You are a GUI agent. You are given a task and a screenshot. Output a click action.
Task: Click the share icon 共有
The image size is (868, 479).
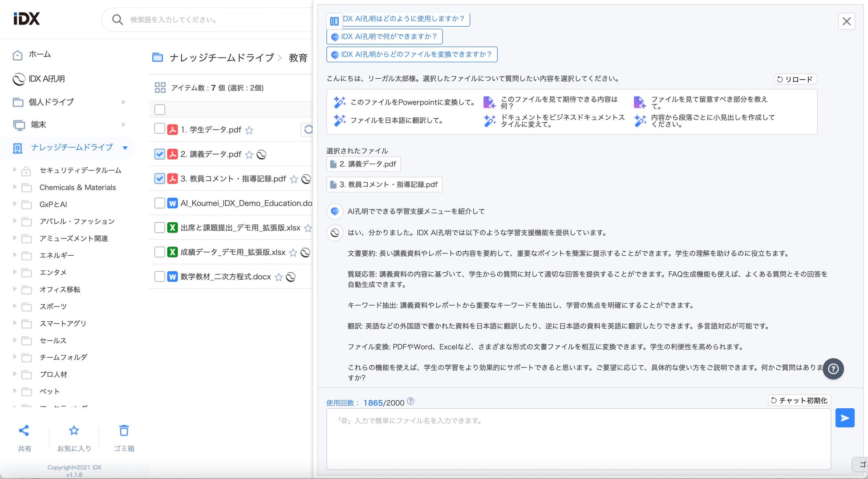coord(24,431)
